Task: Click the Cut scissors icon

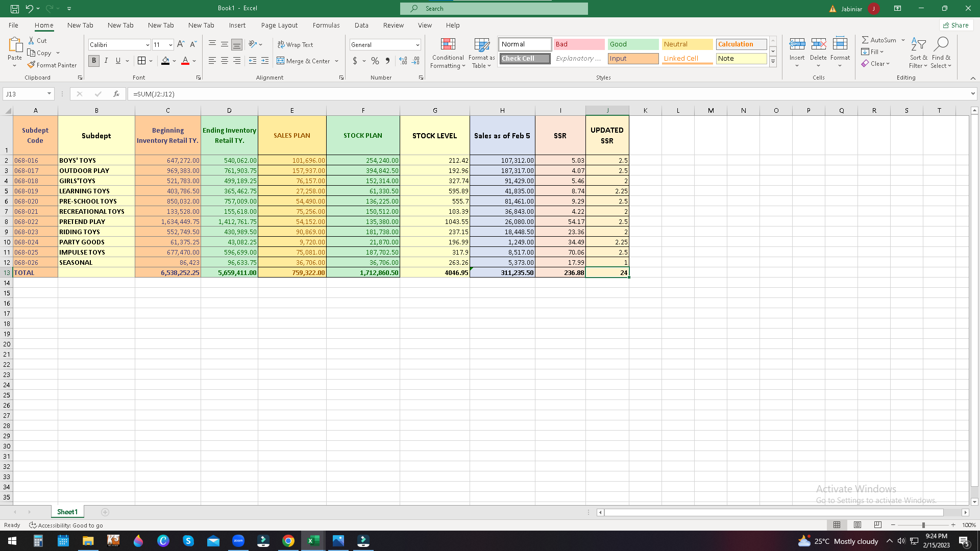Action: point(32,40)
